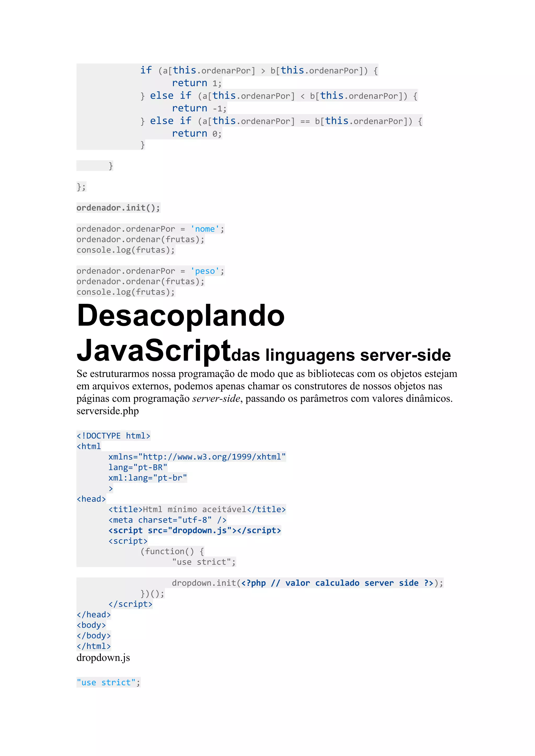Click the line "ordenador.ordenarPor = 'nome';"

[150, 229]
